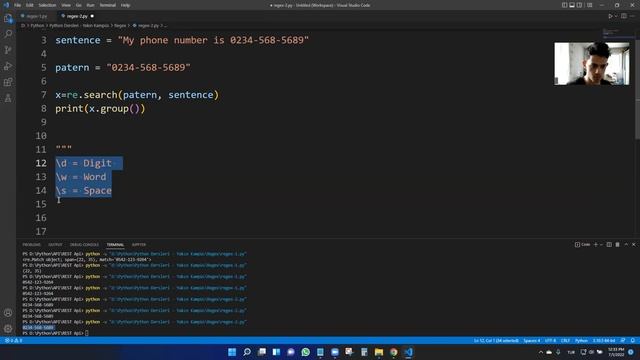
Task: Open the Search view in activity bar
Action: (8, 34)
